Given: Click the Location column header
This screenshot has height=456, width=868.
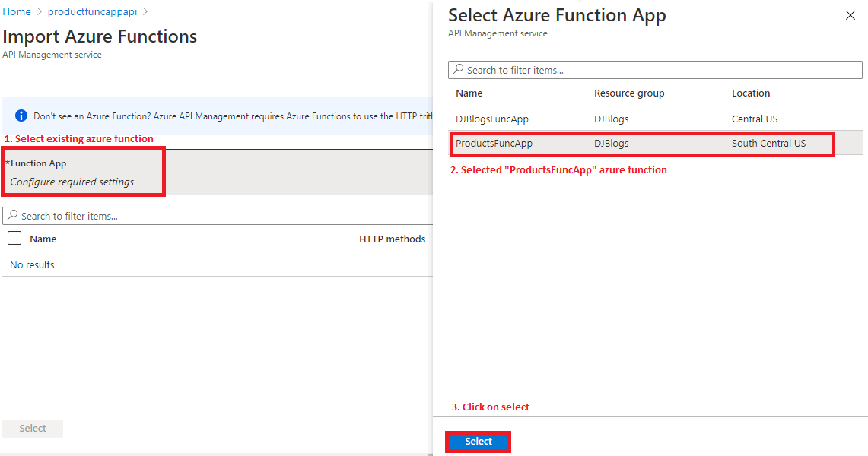Looking at the screenshot, I should coord(751,93).
